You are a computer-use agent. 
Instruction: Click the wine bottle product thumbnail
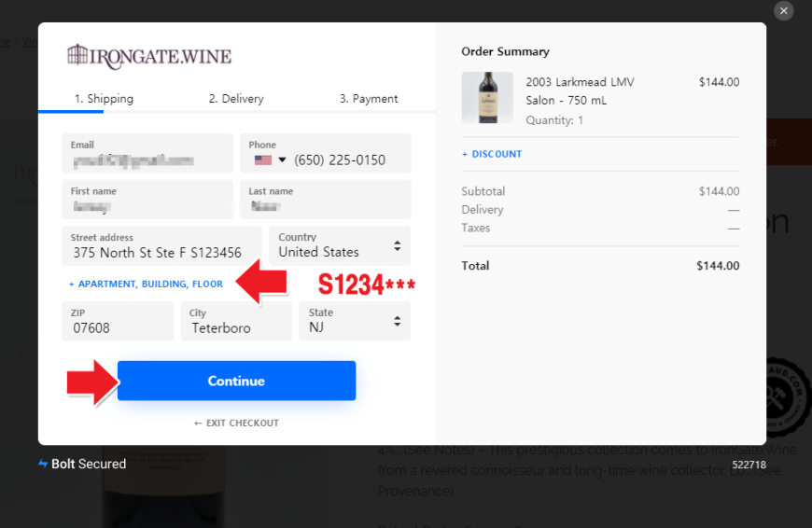tap(487, 98)
